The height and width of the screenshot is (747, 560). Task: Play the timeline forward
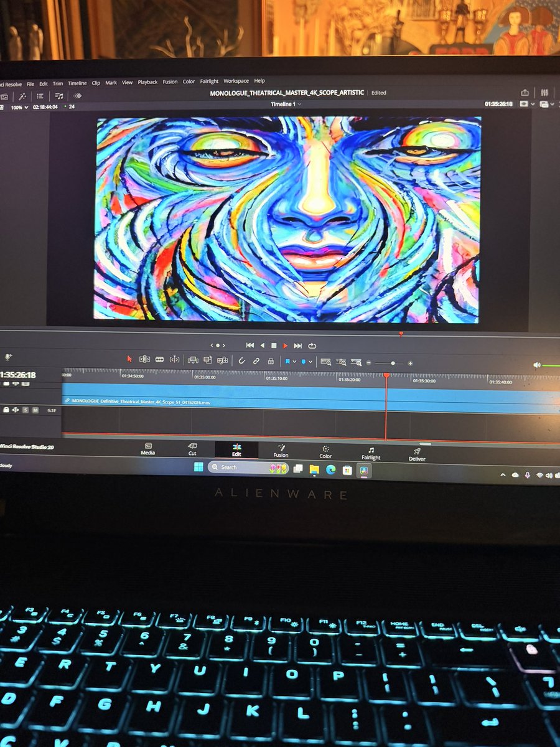(286, 345)
